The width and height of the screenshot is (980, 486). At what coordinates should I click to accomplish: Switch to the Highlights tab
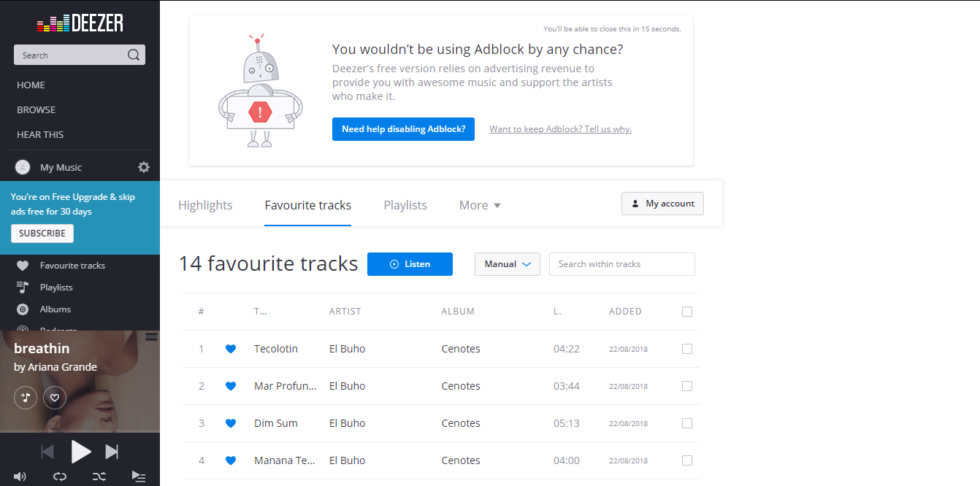pos(205,205)
